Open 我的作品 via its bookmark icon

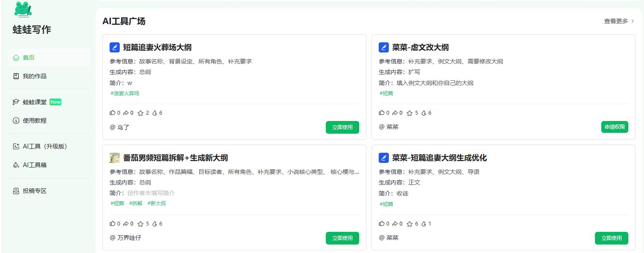click(x=16, y=76)
